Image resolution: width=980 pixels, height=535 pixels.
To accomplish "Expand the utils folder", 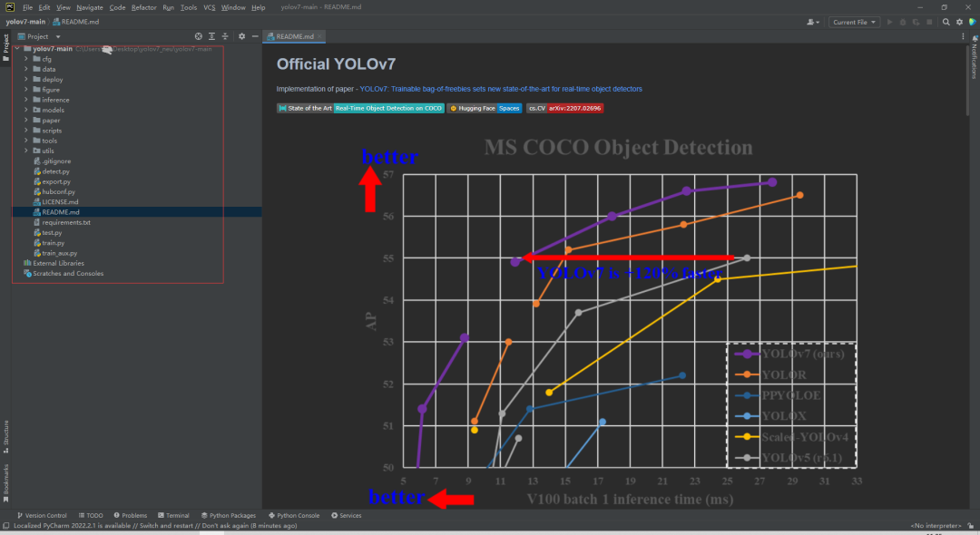I will tap(26, 151).
